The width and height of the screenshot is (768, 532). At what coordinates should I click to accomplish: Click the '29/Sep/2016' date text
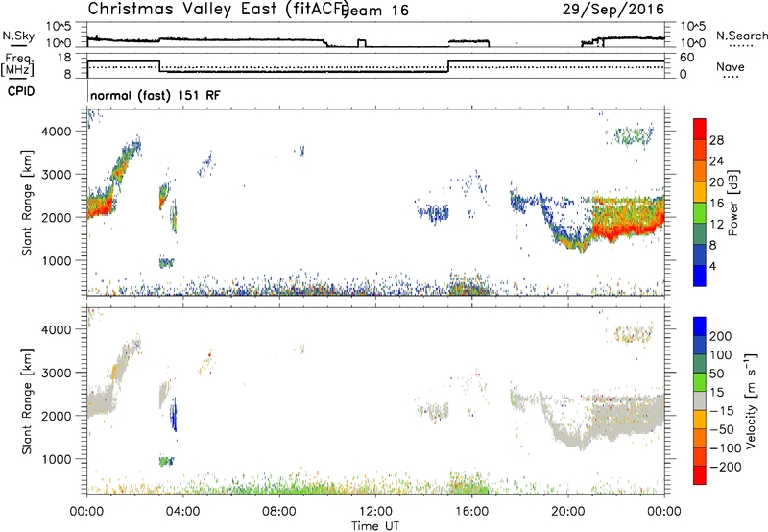click(x=613, y=9)
